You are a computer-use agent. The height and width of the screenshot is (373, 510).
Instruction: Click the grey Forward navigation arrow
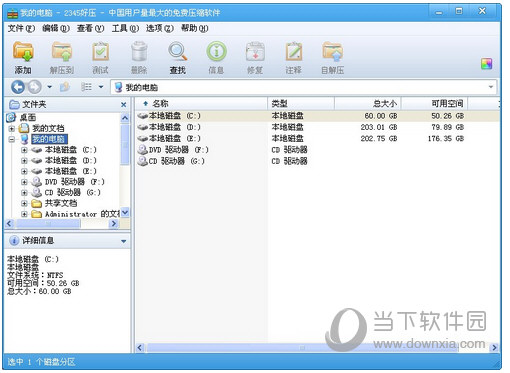[34, 87]
